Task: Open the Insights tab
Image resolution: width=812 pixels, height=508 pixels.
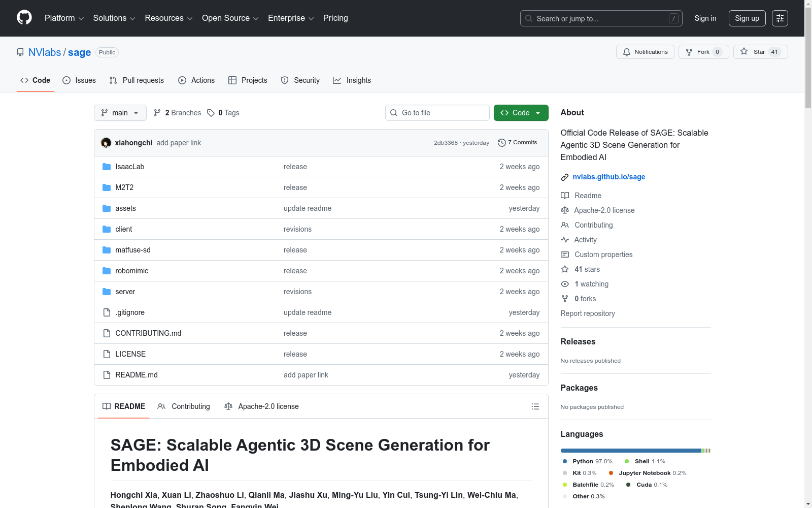Action: pyautogui.click(x=352, y=80)
